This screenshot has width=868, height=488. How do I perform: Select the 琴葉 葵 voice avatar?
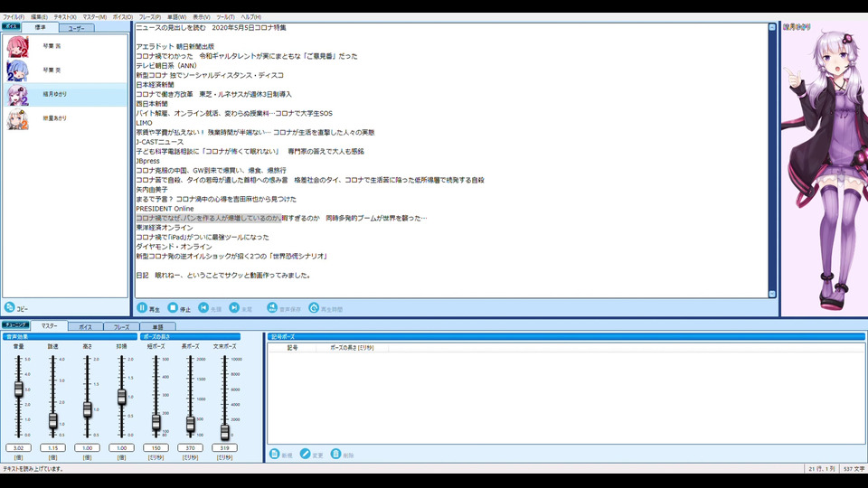pos(17,70)
